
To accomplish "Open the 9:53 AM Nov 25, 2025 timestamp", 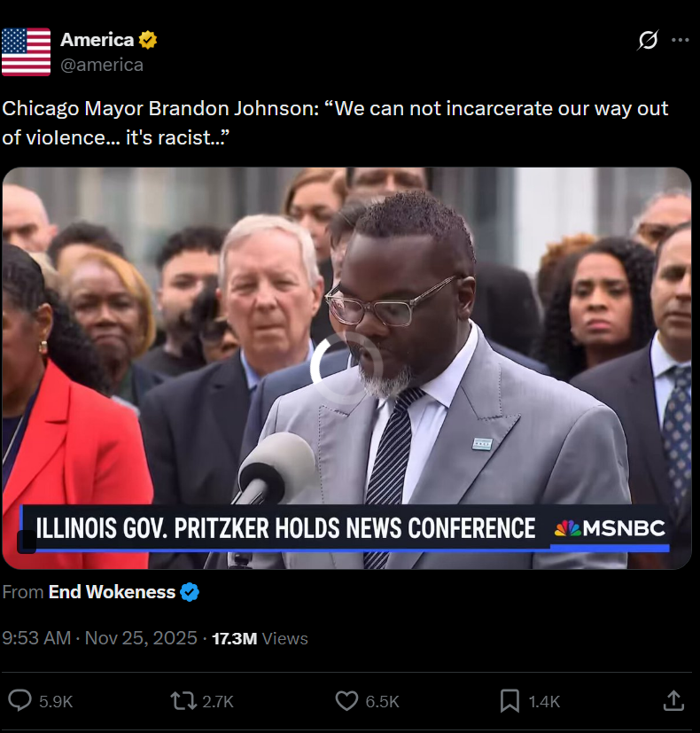I will (99, 638).
